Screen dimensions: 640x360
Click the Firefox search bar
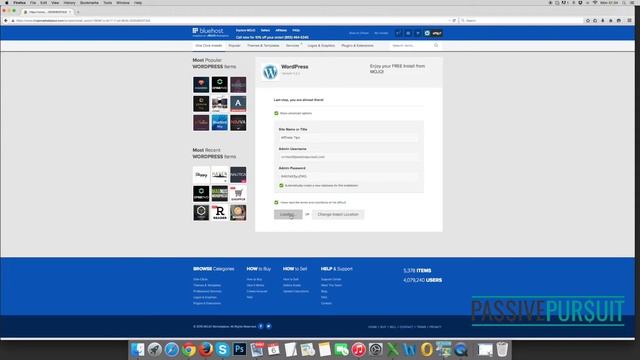click(x=521, y=20)
